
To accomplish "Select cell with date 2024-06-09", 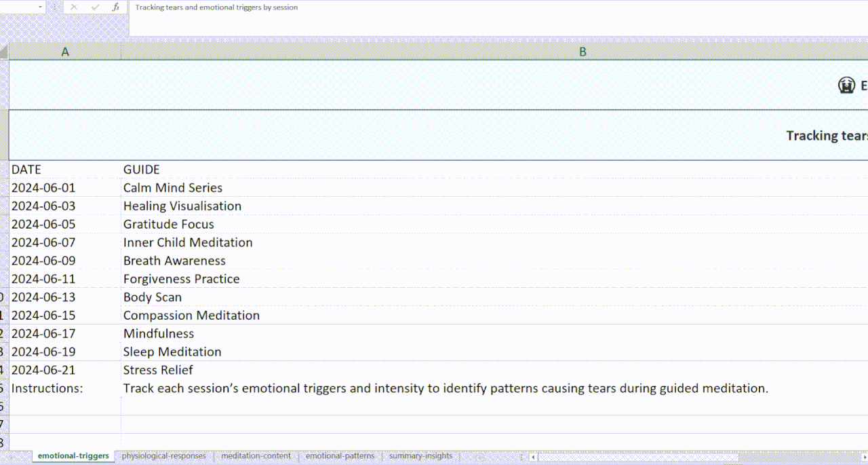I will click(65, 261).
